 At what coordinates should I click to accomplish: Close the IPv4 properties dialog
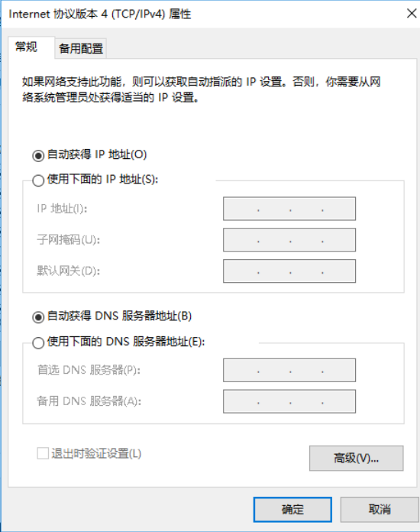[x=412, y=14]
